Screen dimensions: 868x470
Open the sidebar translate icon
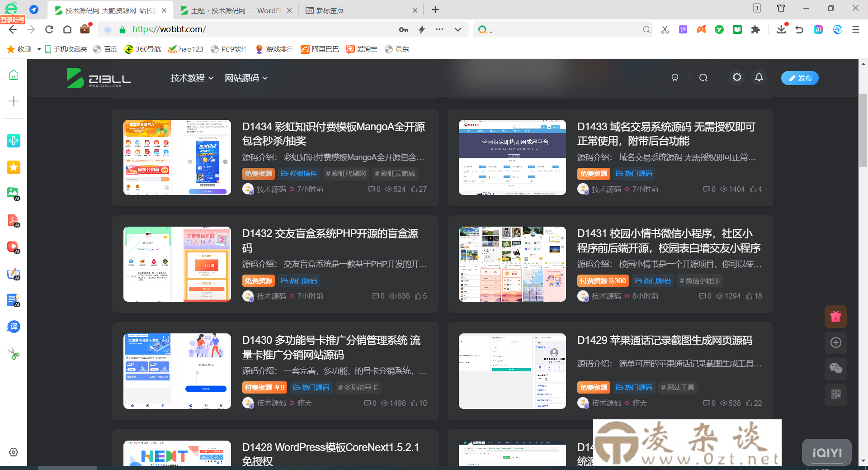[14, 327]
